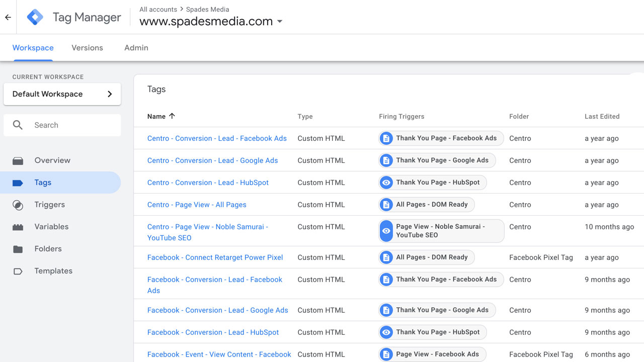The height and width of the screenshot is (362, 644).
Task: Click Centro folder in the Noble Samurai row
Action: pos(520,227)
